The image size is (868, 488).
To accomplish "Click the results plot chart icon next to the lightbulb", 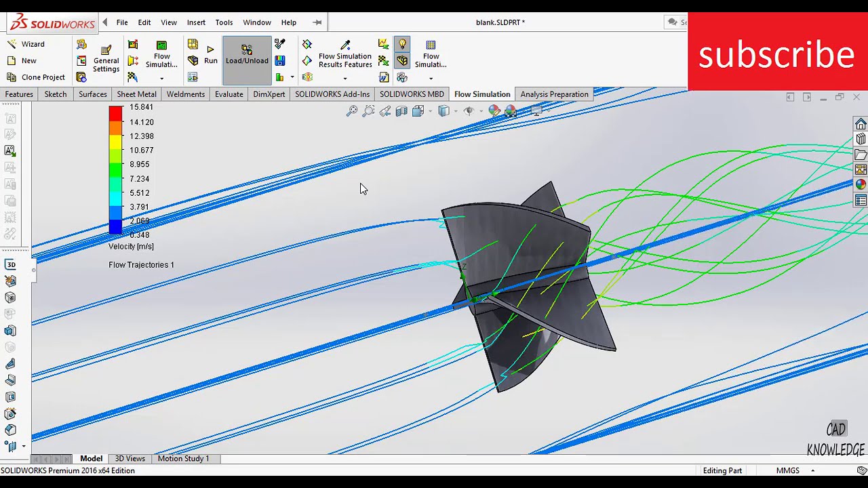I will click(384, 44).
